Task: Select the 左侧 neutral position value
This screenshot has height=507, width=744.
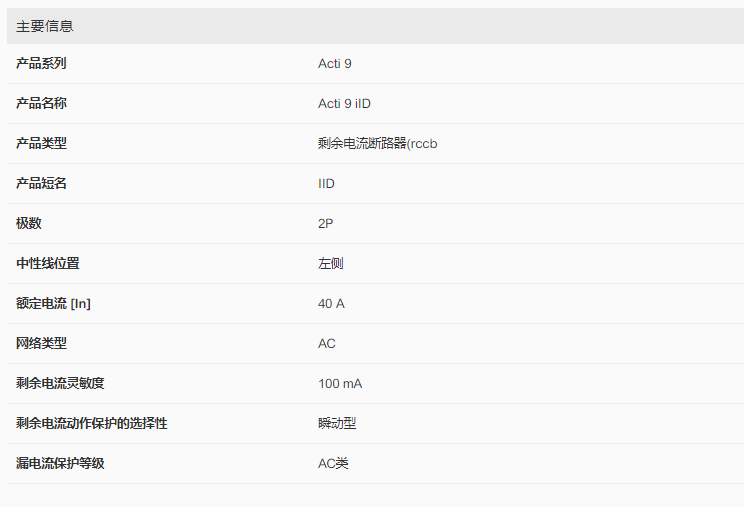Action: point(331,264)
